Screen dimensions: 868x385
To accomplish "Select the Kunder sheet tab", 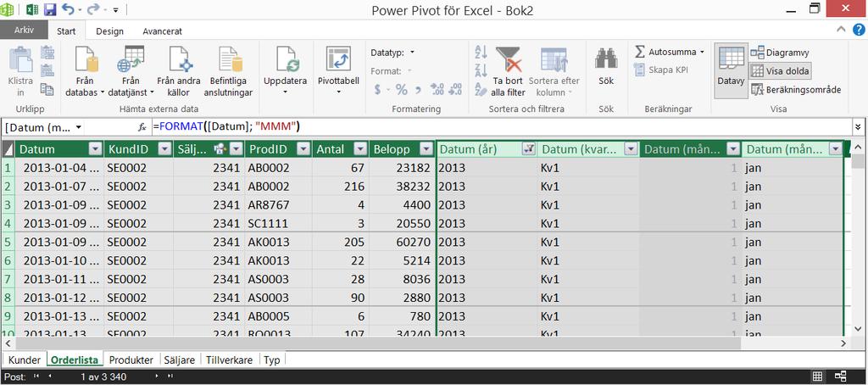I will [25, 360].
